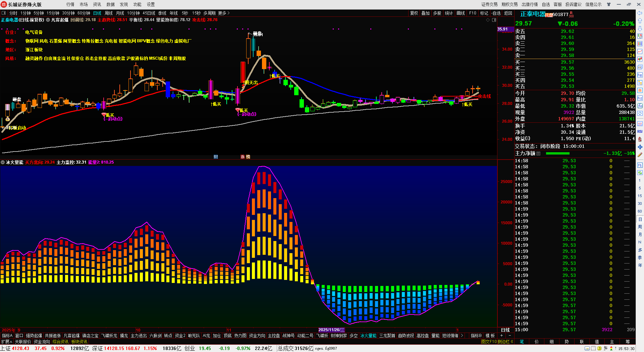
Task: Open the 市场 menu
Action: pos(84,4)
